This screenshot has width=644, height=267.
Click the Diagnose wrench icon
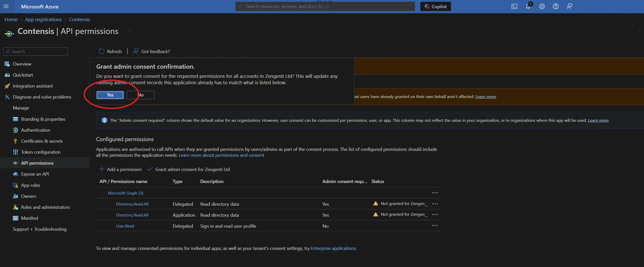coord(7,97)
